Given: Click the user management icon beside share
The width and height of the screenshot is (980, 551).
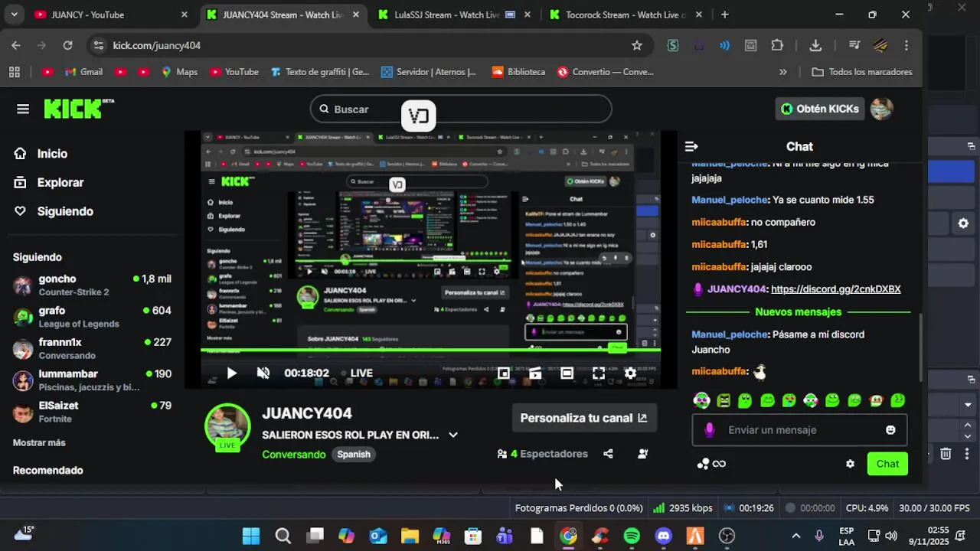Looking at the screenshot, I should tap(643, 454).
